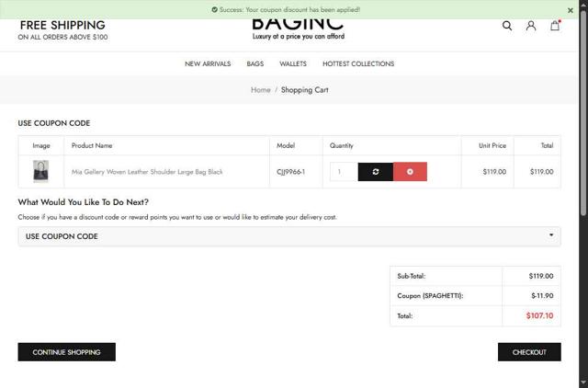The image size is (588, 388).
Task: Click the Free Shipping banner text
Action: click(x=62, y=30)
